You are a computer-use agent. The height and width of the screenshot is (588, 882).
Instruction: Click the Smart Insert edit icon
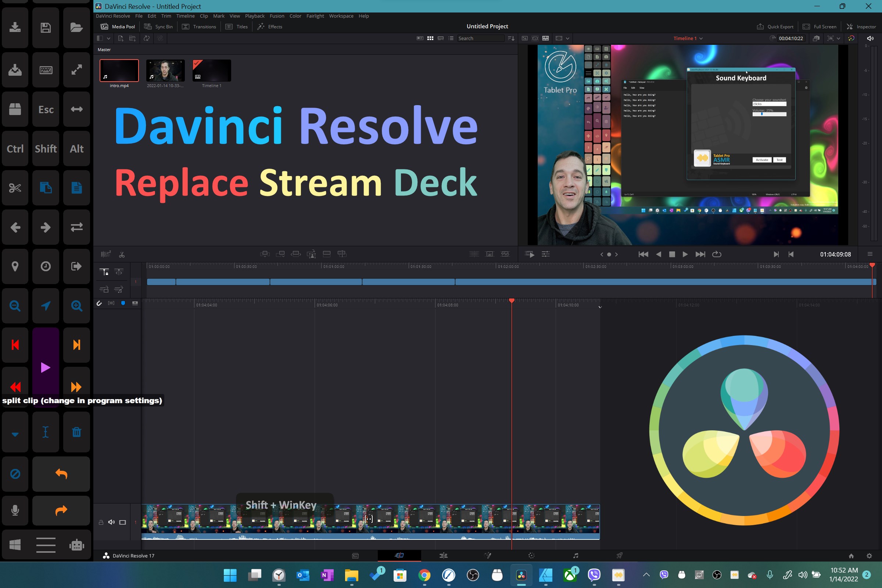click(x=265, y=254)
